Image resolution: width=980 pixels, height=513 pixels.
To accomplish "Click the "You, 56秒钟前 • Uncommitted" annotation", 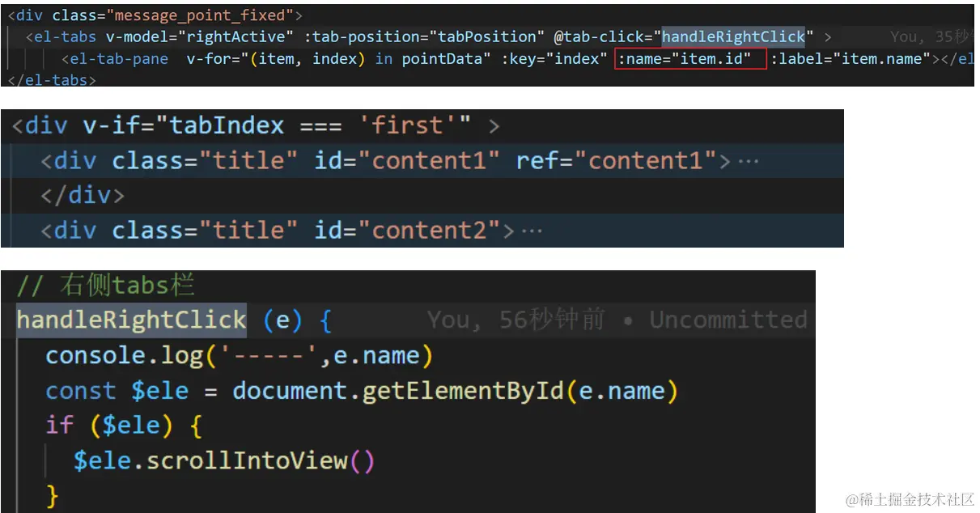I will click(x=617, y=320).
